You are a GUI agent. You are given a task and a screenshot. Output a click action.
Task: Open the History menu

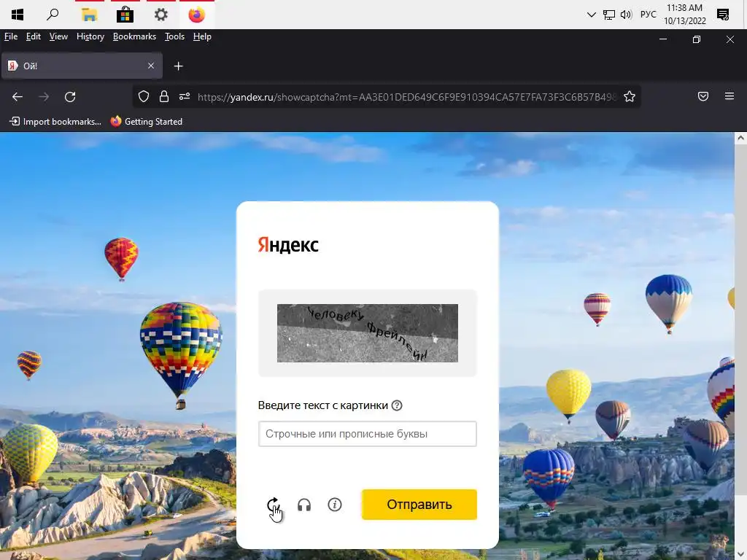pyautogui.click(x=90, y=36)
